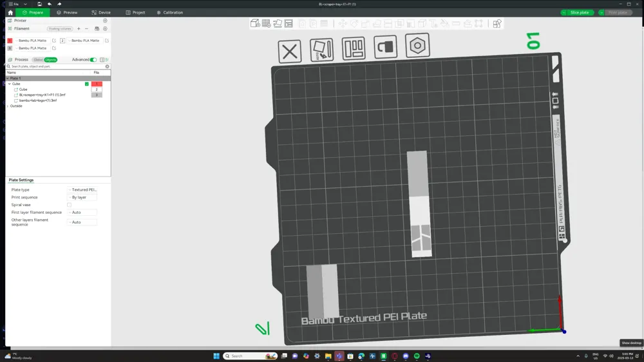Open Other layers filament sequence dropdown
This screenshot has width=644, height=362.
point(82,222)
